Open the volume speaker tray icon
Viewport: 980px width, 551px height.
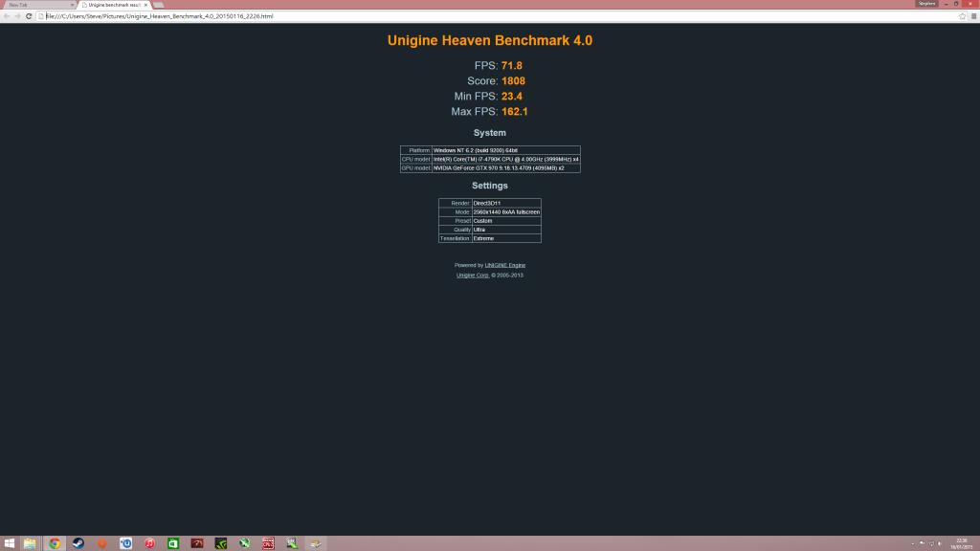click(x=940, y=543)
